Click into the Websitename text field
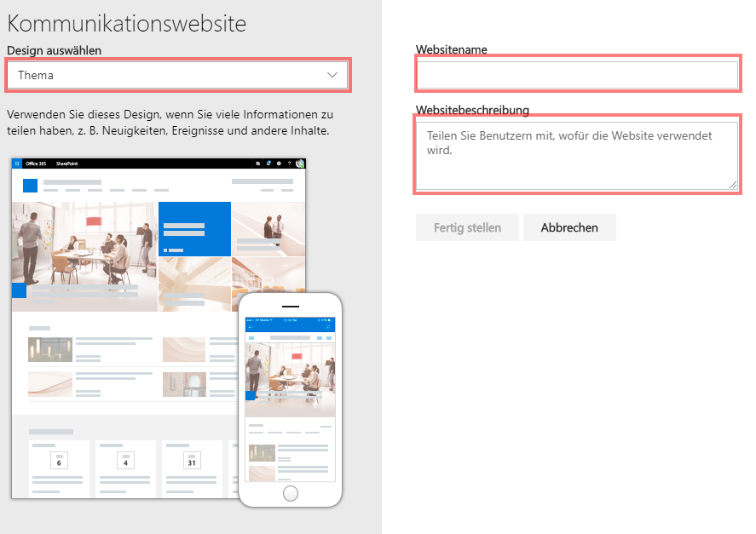 [576, 75]
